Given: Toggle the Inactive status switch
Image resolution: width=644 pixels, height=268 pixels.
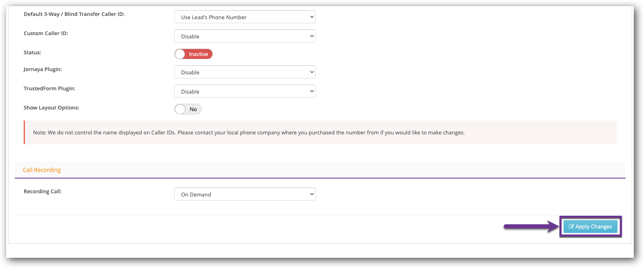Looking at the screenshot, I should 194,54.
